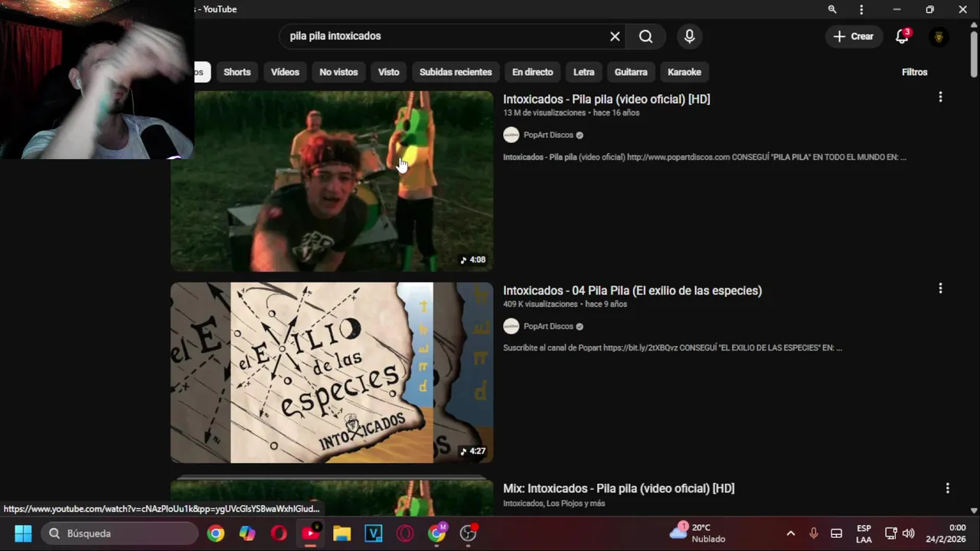980x551 pixels.
Task: Open Windows Start menu
Action: 23,533
